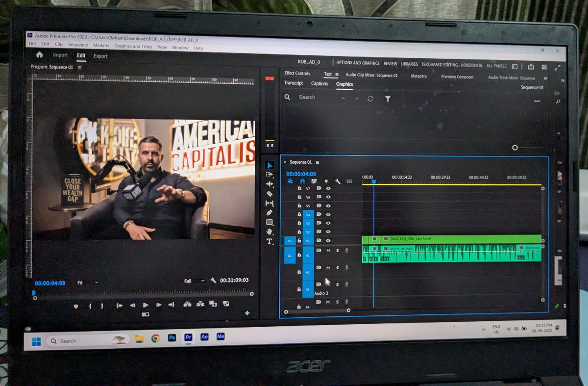Toggle lock on track V6
The height and width of the screenshot is (386, 588).
click(x=299, y=197)
